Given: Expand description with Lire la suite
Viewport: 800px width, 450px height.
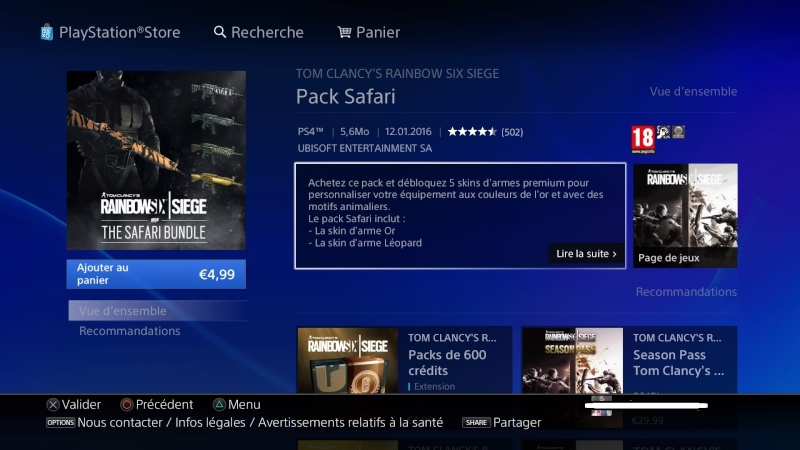Looking at the screenshot, I should click(586, 254).
